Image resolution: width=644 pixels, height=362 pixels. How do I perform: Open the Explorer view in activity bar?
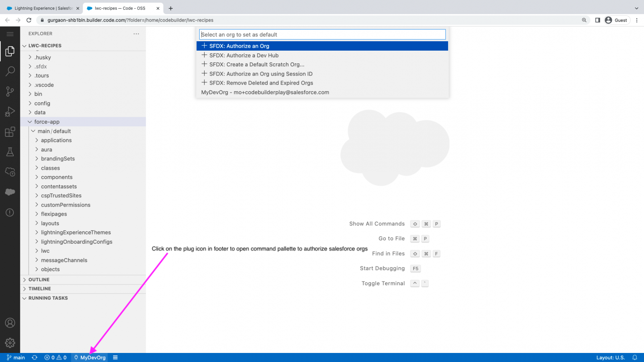(10, 51)
